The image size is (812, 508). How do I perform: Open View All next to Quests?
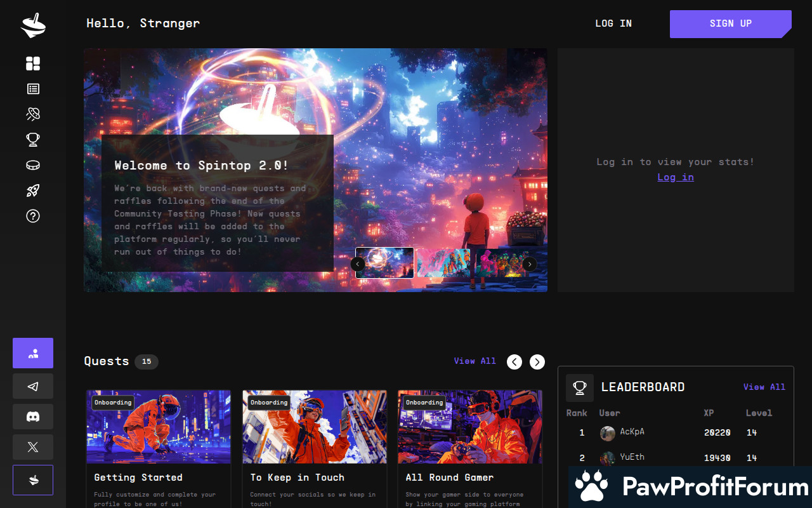pos(475,361)
